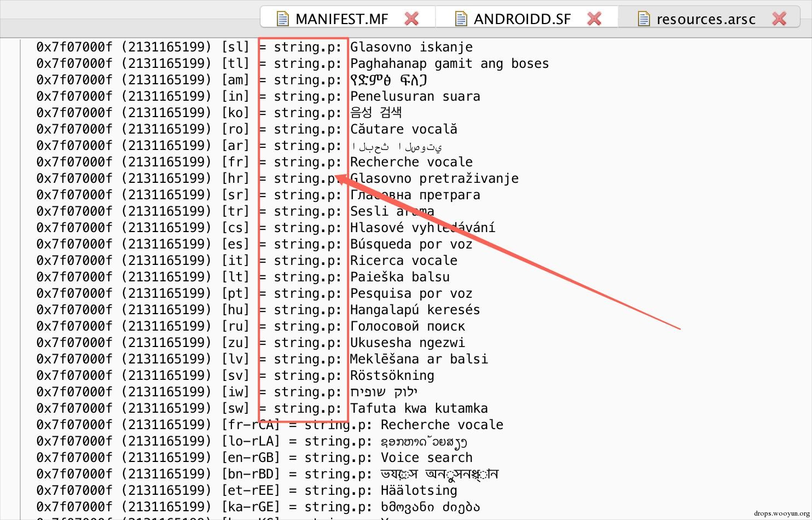This screenshot has width=812, height=520.
Task: Click the Búsqueda por voz line
Action: click(254, 244)
